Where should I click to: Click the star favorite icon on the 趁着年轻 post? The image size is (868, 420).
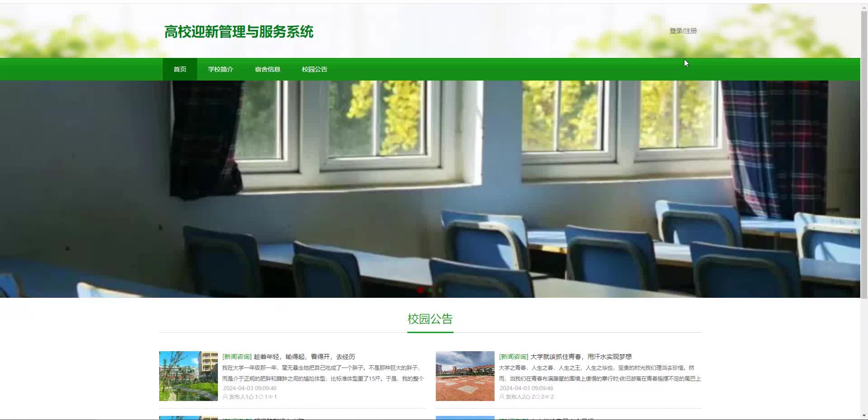point(261,397)
